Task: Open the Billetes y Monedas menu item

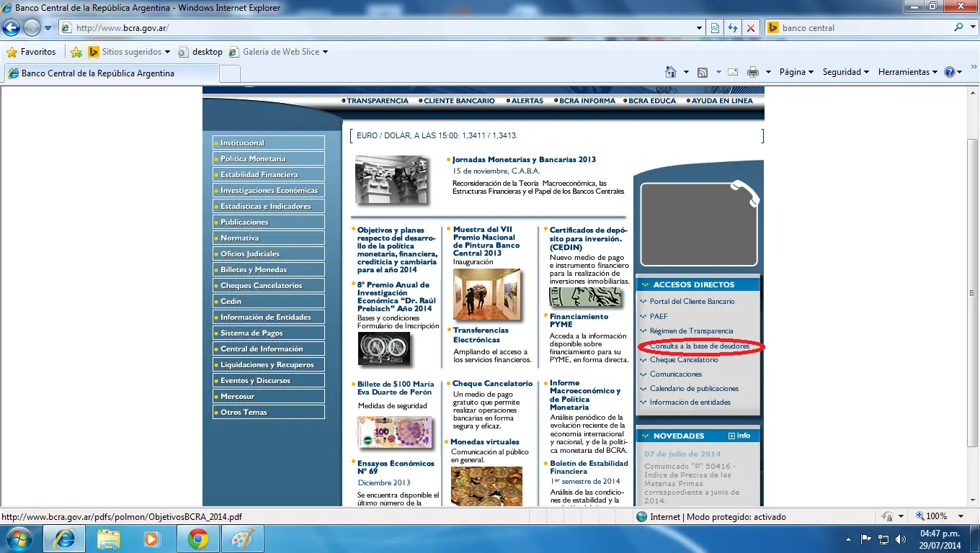Action: (x=254, y=269)
